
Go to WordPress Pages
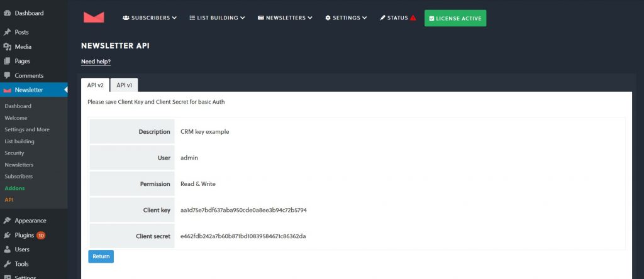[x=23, y=61]
